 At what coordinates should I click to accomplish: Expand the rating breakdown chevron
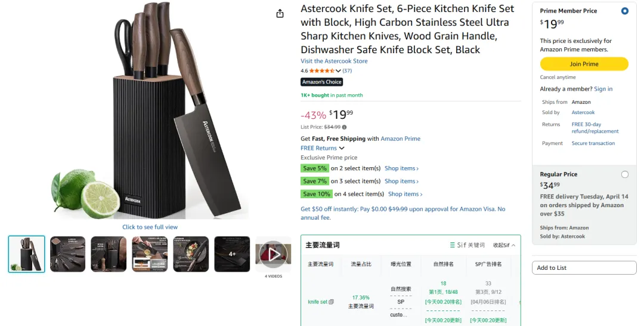coord(338,71)
